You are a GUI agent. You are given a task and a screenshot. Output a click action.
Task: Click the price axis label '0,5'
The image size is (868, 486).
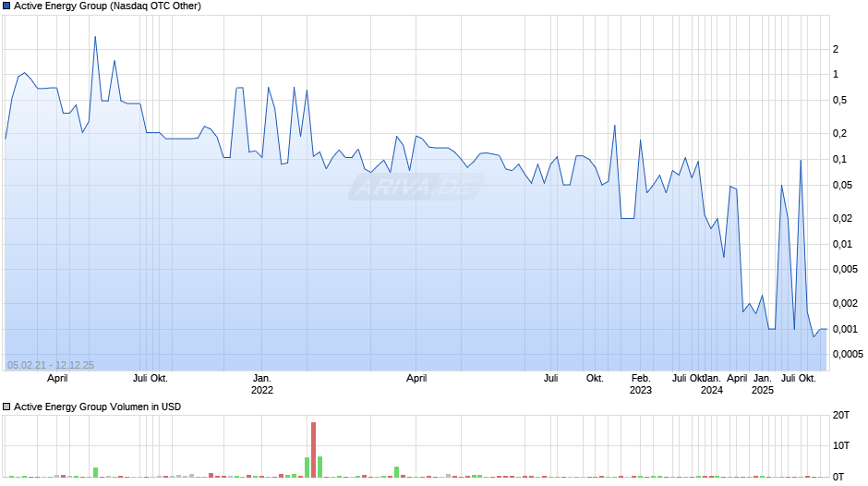click(x=839, y=101)
